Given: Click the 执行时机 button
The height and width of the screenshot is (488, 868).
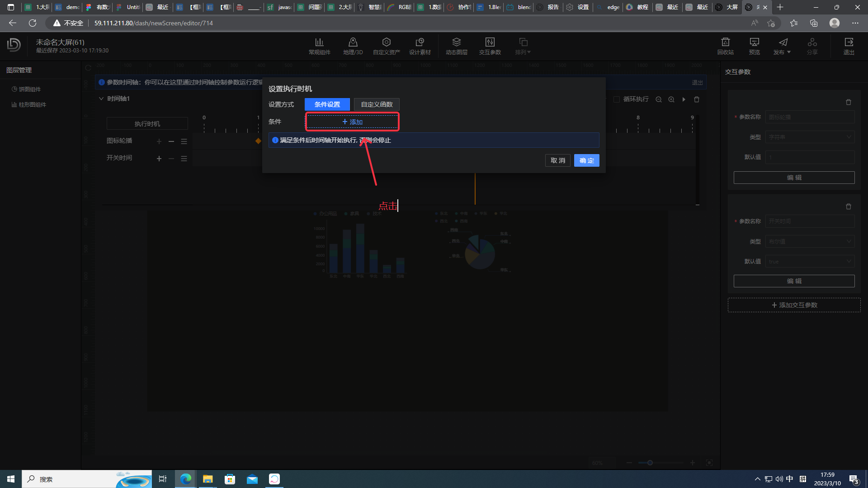Looking at the screenshot, I should [147, 124].
